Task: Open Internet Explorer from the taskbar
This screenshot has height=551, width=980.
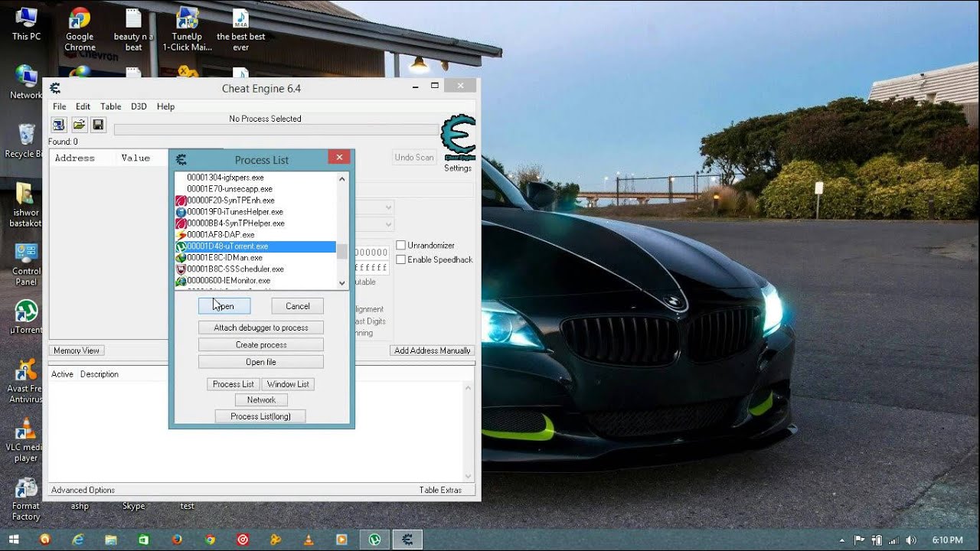Action: click(x=78, y=540)
